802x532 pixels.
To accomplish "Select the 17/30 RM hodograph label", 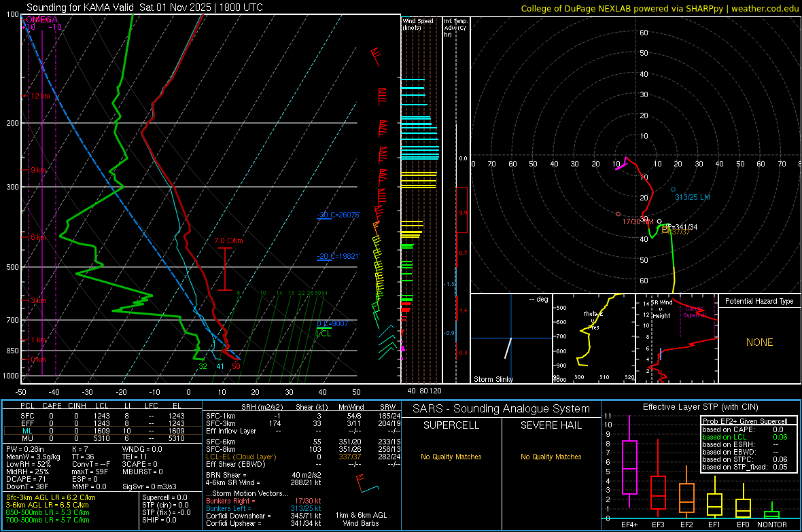I will tap(638, 221).
